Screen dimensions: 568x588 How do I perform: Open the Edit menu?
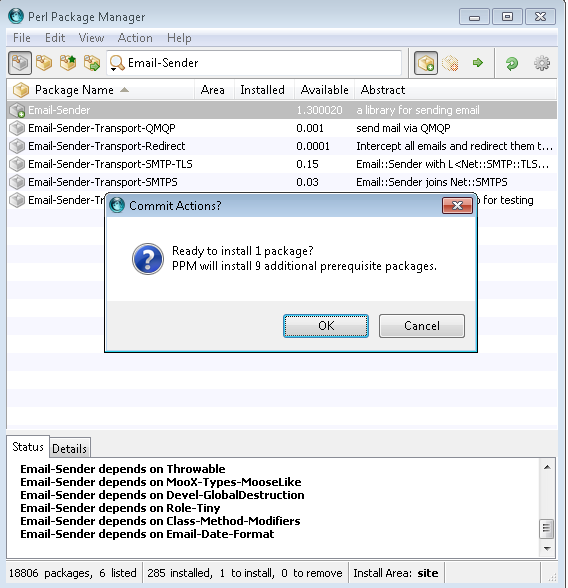[55, 38]
